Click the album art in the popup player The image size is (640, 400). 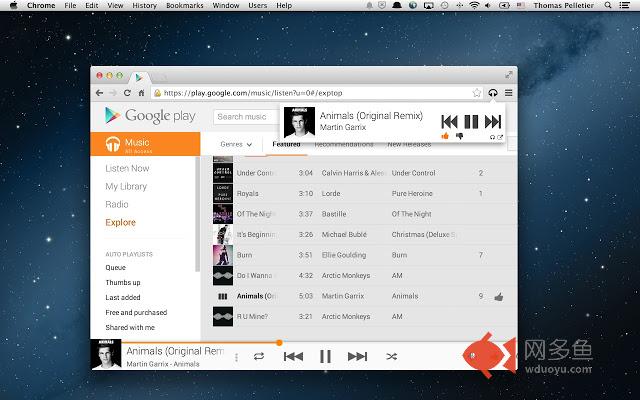tap(299, 122)
